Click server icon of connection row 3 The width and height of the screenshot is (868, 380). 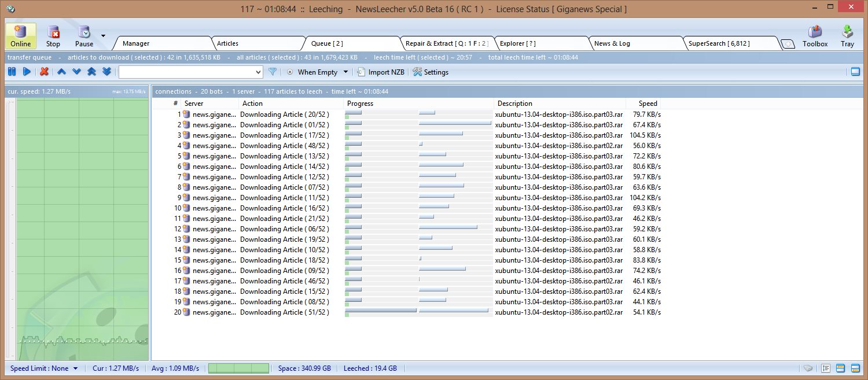point(186,135)
